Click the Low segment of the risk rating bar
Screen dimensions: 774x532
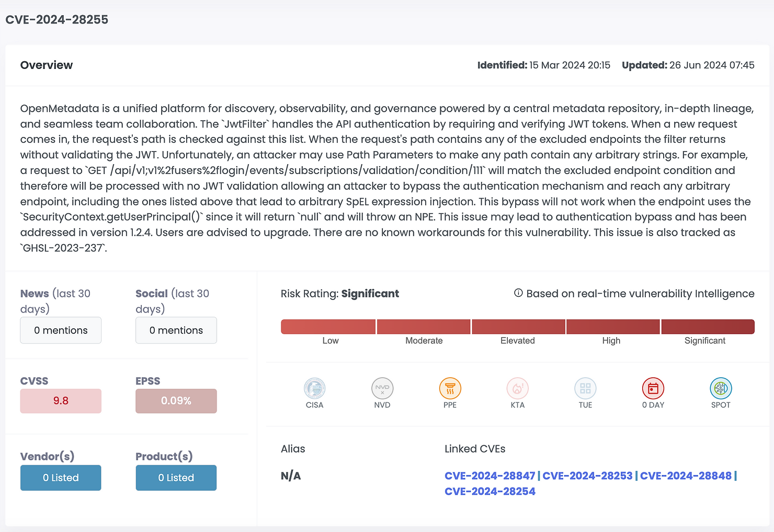pyautogui.click(x=328, y=326)
